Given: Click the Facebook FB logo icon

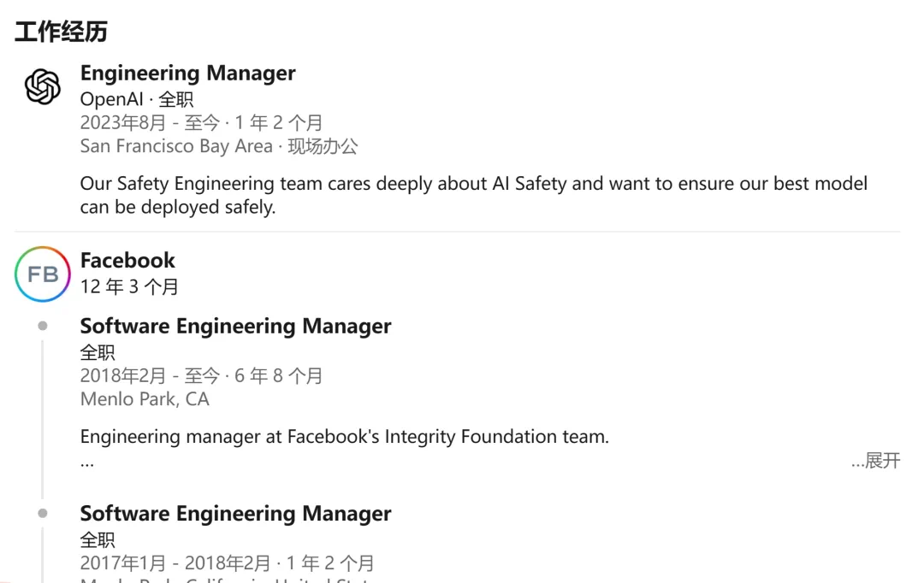Looking at the screenshot, I should point(43,274).
